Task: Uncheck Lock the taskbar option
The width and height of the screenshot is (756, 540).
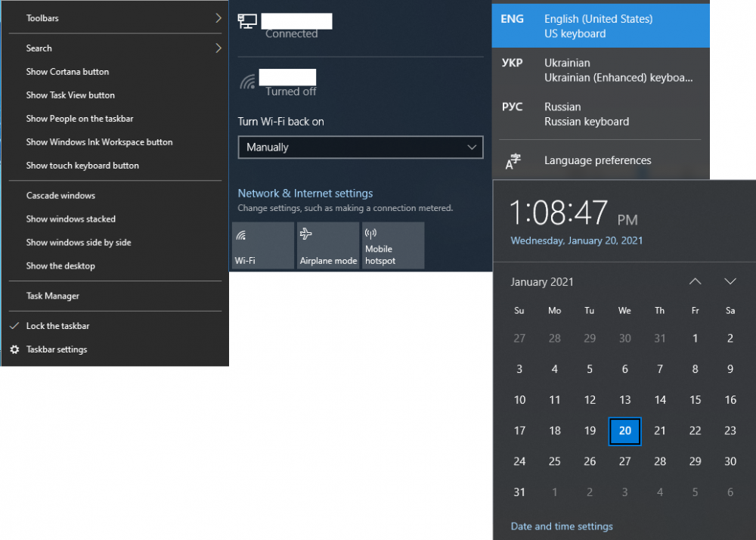Action: pos(57,326)
